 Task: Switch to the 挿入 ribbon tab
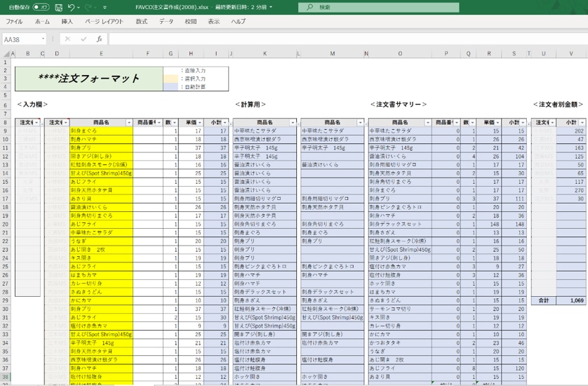click(x=67, y=21)
